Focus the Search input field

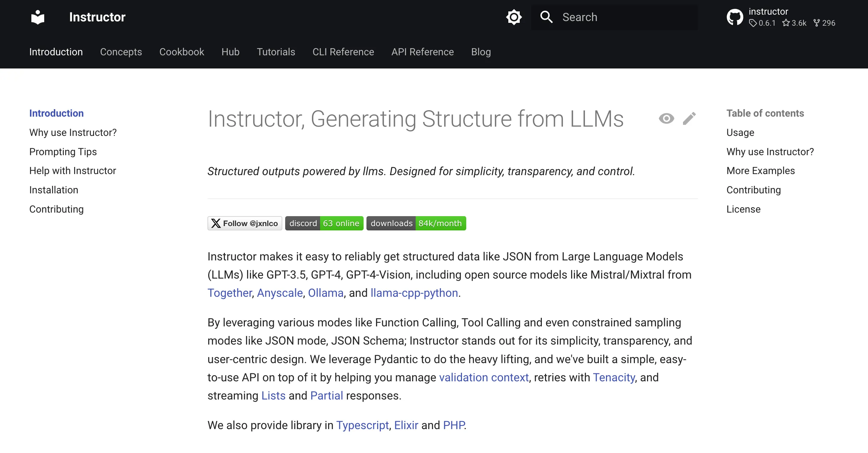[615, 17]
